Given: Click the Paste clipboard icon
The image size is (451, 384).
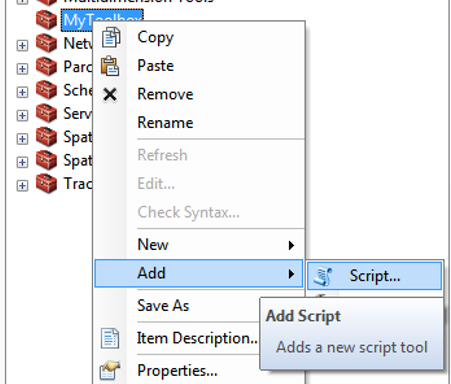Looking at the screenshot, I should [x=110, y=66].
